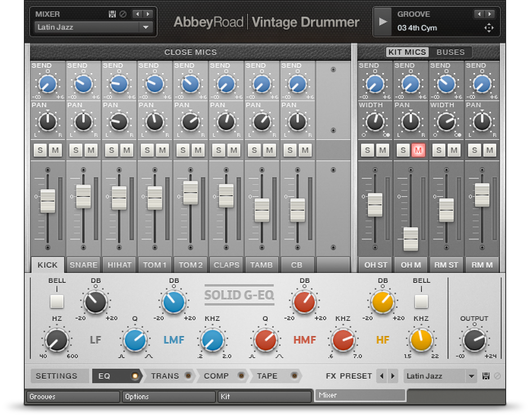530x420 pixels.
Task: Play the groove preview
Action: pos(382,22)
